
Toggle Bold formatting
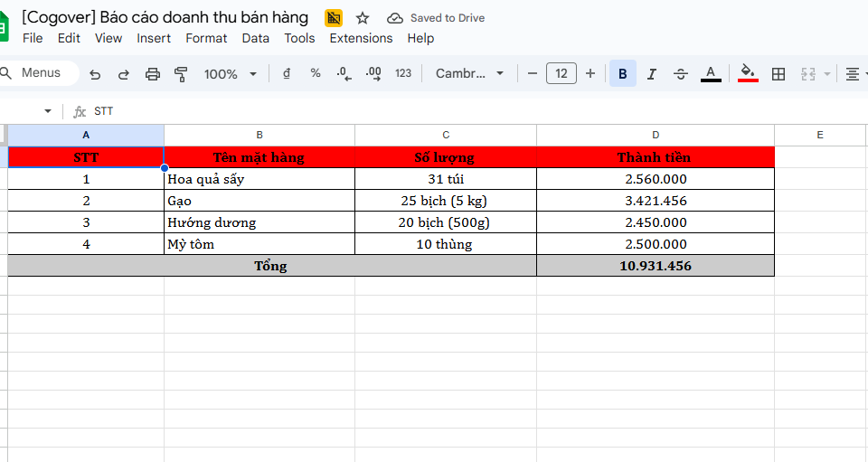623,73
